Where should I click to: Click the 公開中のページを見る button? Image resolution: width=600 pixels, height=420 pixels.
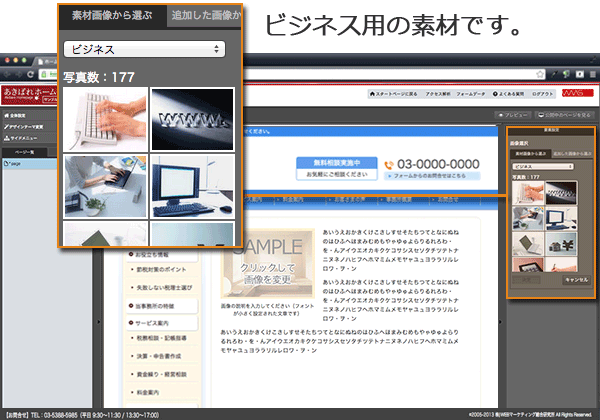(565, 116)
